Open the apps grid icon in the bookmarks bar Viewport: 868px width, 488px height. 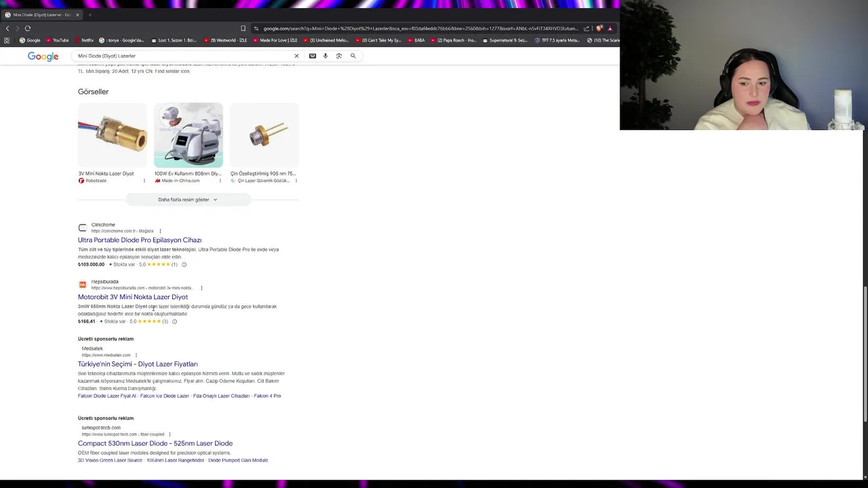[7, 40]
